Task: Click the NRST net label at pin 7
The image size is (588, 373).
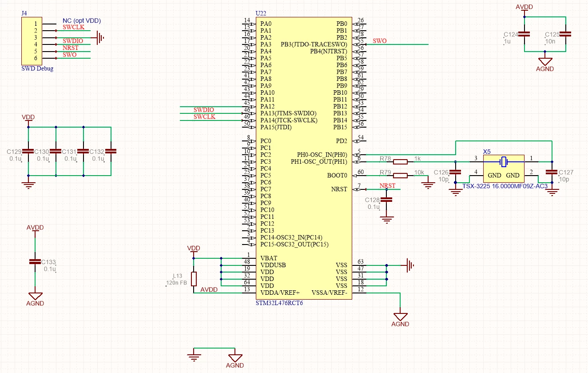Action: click(x=387, y=185)
